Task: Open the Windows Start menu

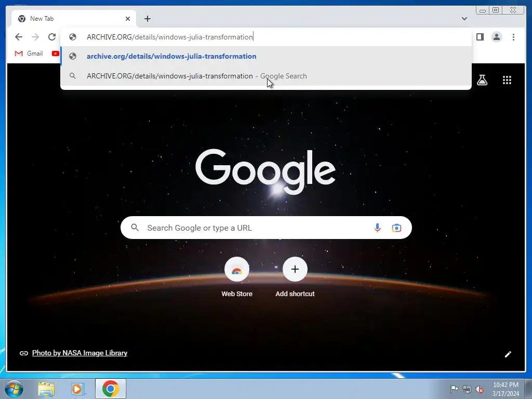Action: pyautogui.click(x=14, y=389)
